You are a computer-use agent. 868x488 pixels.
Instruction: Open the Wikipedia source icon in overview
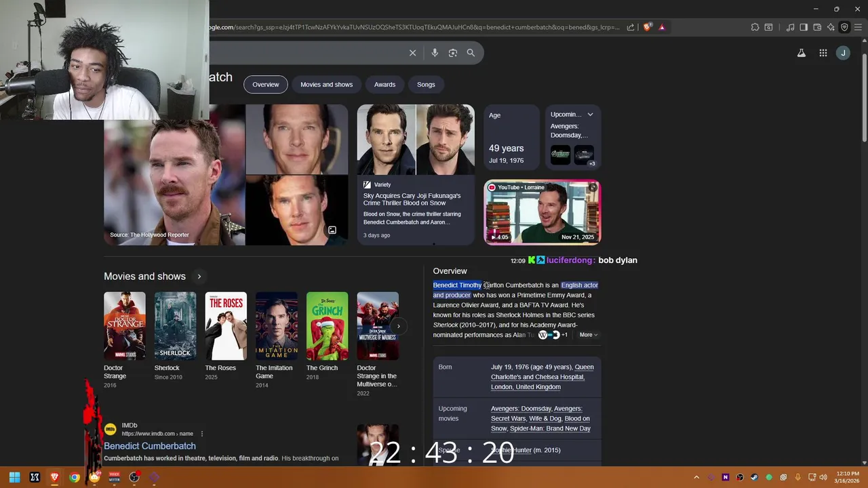[x=542, y=335]
